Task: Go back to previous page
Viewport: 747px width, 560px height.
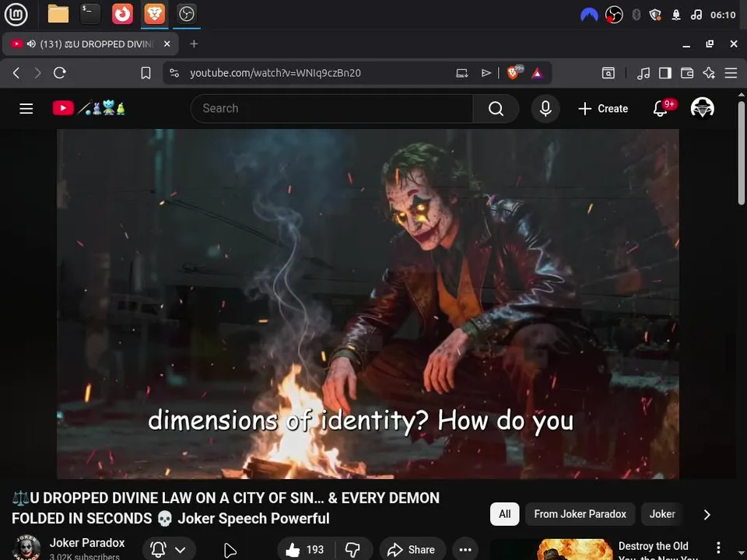Action: 16,73
